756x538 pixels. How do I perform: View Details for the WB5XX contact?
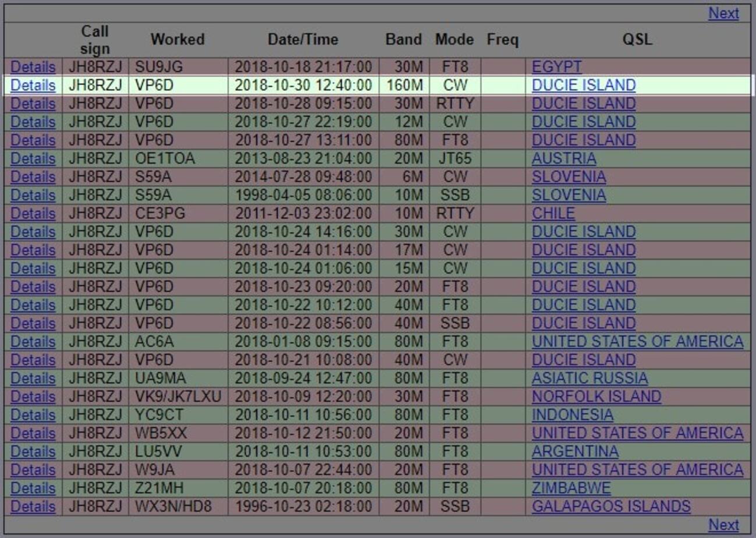click(32, 433)
